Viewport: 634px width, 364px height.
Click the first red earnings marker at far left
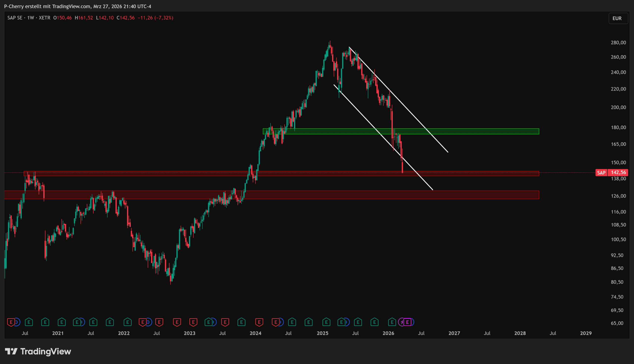[11, 322]
